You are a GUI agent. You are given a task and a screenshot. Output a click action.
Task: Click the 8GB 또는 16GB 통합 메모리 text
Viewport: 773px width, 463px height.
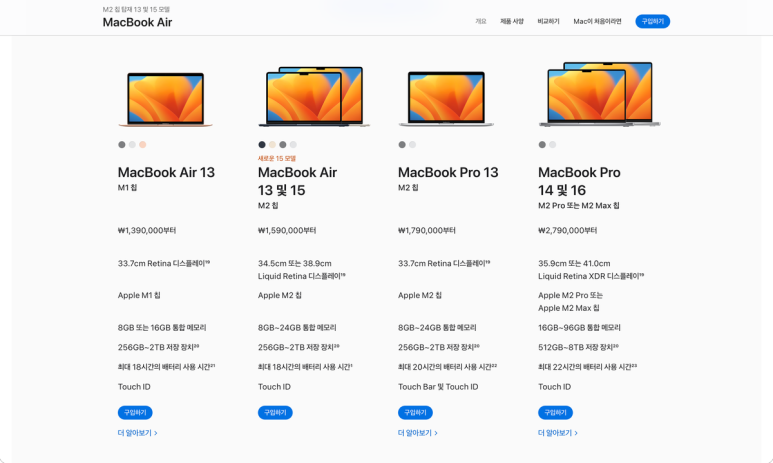tap(162, 327)
